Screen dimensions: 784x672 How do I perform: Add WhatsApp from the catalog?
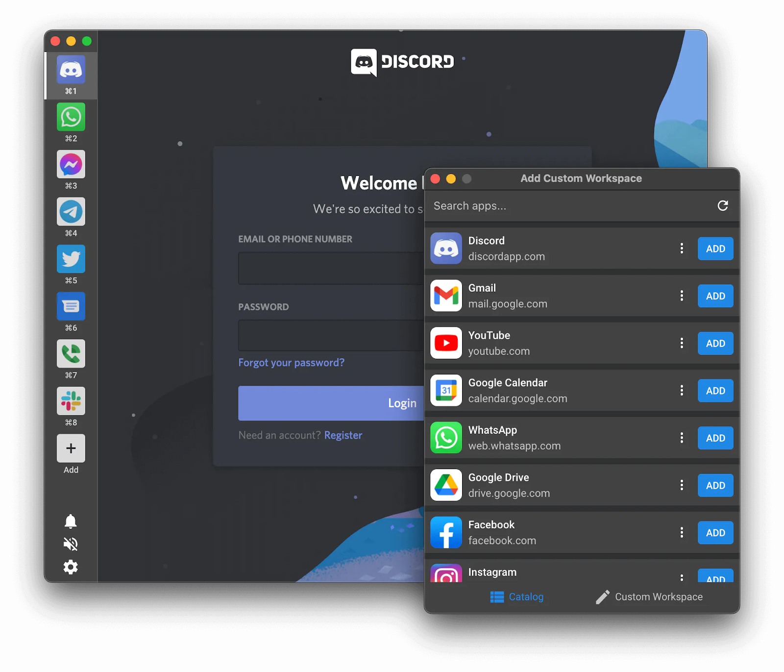point(715,438)
